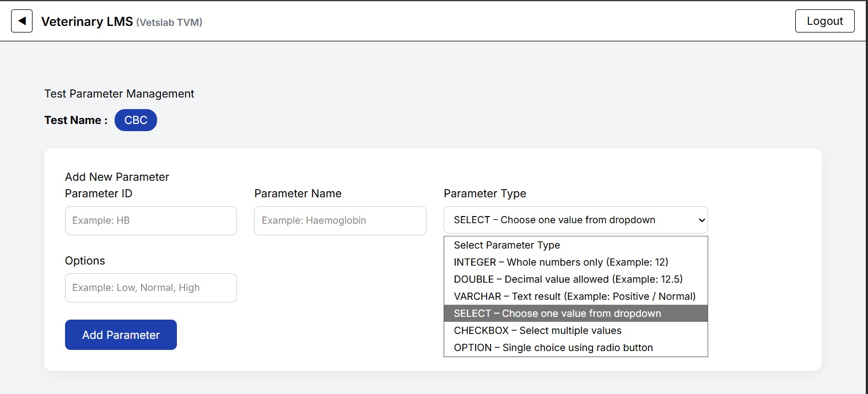The image size is (868, 394).
Task: Click the Options input field
Action: 150,288
